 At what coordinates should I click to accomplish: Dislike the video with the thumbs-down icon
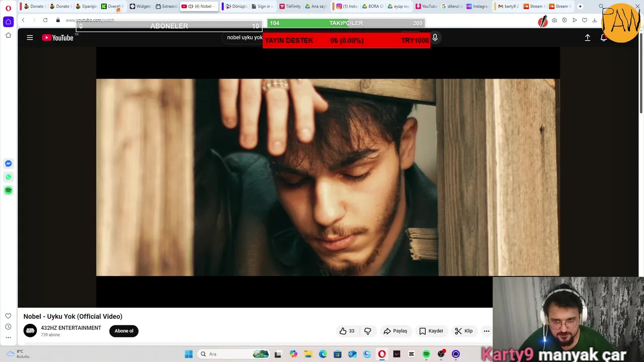[368, 331]
